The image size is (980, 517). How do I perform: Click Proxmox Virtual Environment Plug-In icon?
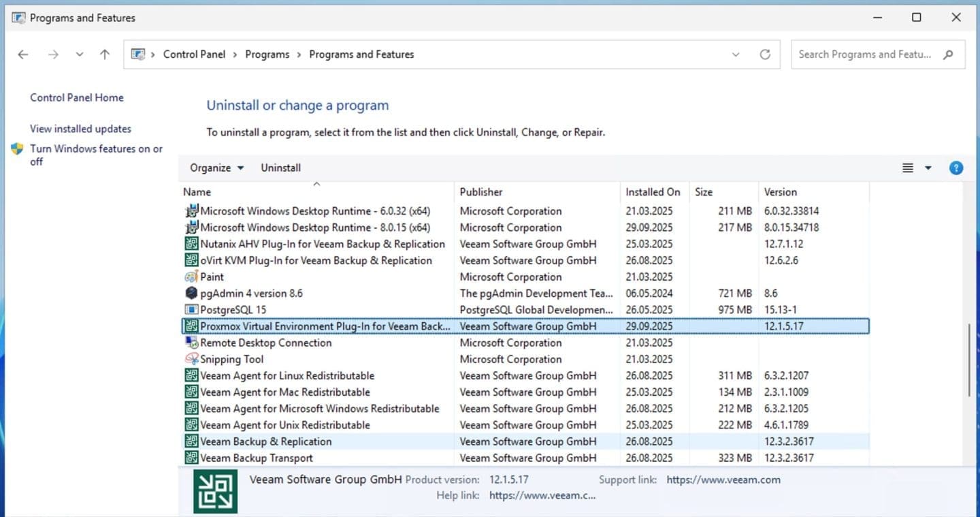(x=191, y=326)
